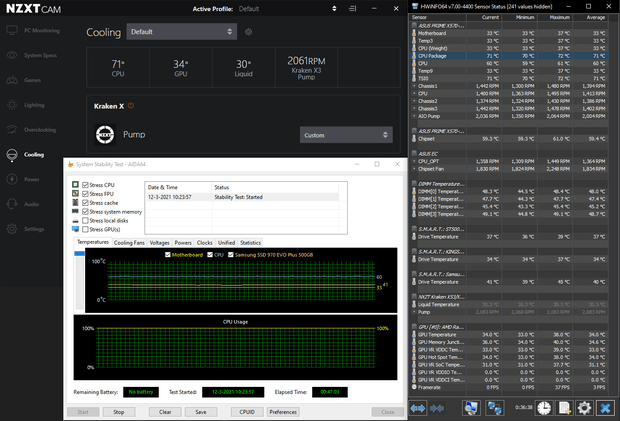This screenshot has height=421, width=620.
Task: Click HWiNFO log file icon
Action: pos(564,408)
